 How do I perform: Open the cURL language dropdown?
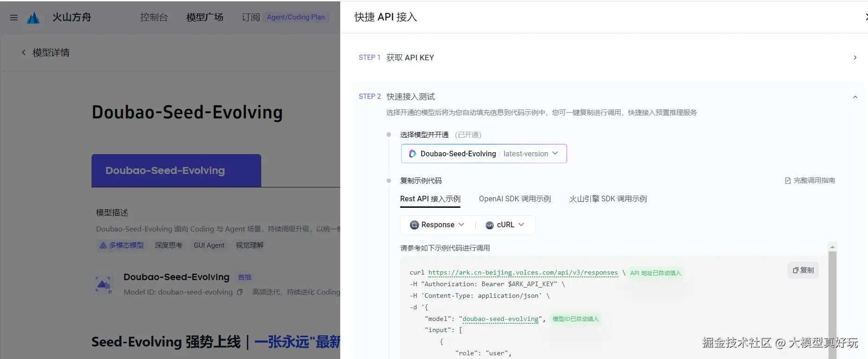(x=505, y=225)
